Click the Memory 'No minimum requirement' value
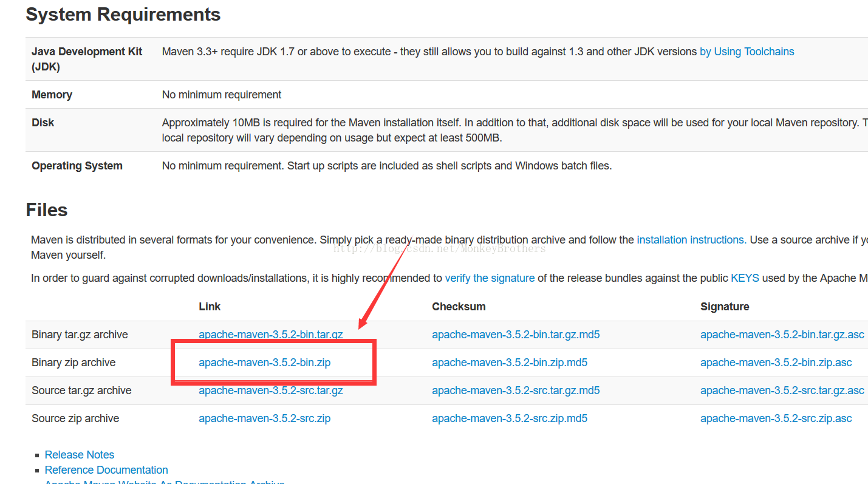 click(222, 95)
